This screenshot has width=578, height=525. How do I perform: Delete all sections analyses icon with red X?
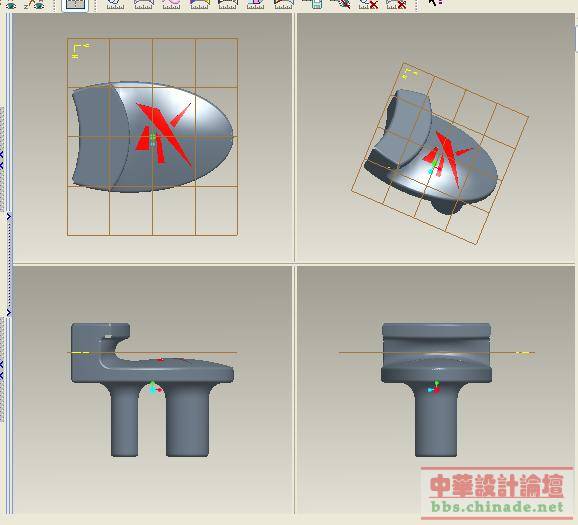(x=397, y=4)
